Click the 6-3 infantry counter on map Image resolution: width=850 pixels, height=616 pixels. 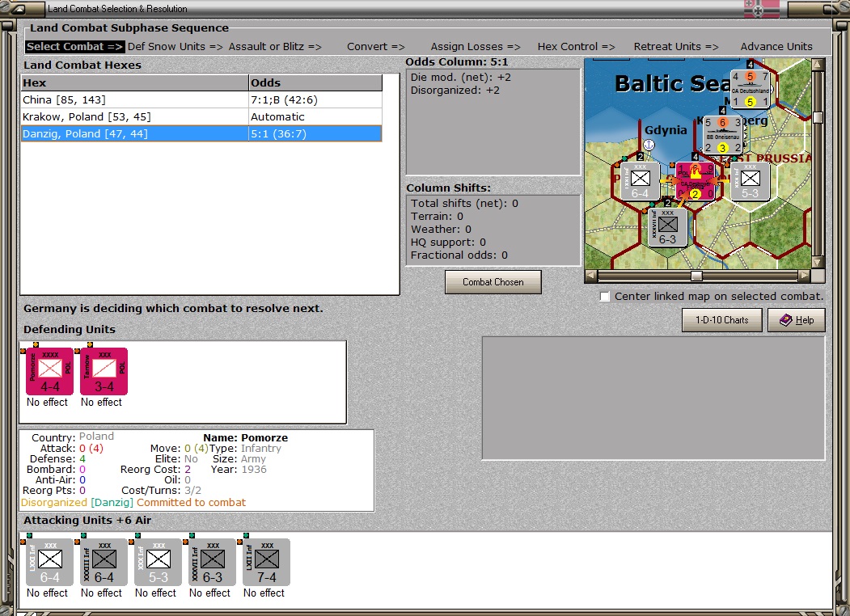coord(668,227)
